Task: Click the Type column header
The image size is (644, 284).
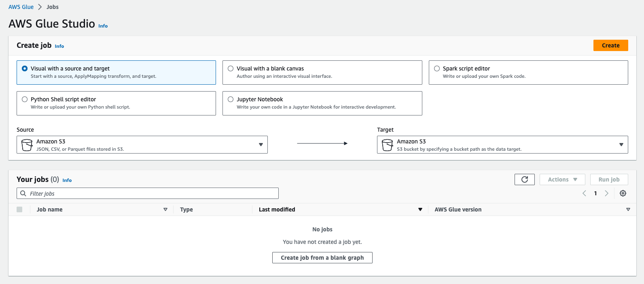Action: point(186,209)
